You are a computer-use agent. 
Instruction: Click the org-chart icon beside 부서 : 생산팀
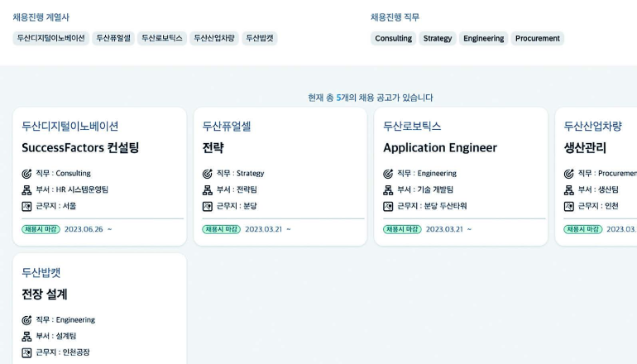(569, 189)
